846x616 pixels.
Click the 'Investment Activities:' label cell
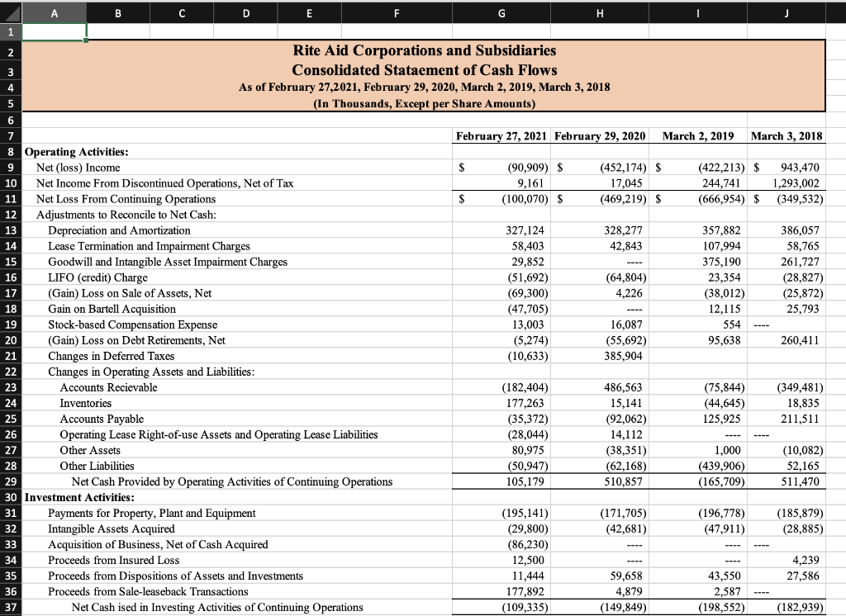[x=77, y=497]
